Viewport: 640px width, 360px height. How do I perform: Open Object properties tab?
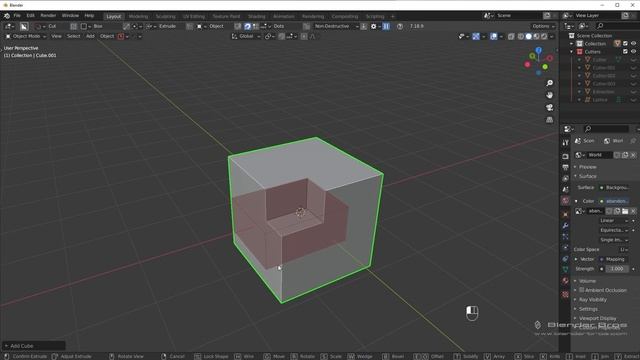pyautogui.click(x=565, y=214)
